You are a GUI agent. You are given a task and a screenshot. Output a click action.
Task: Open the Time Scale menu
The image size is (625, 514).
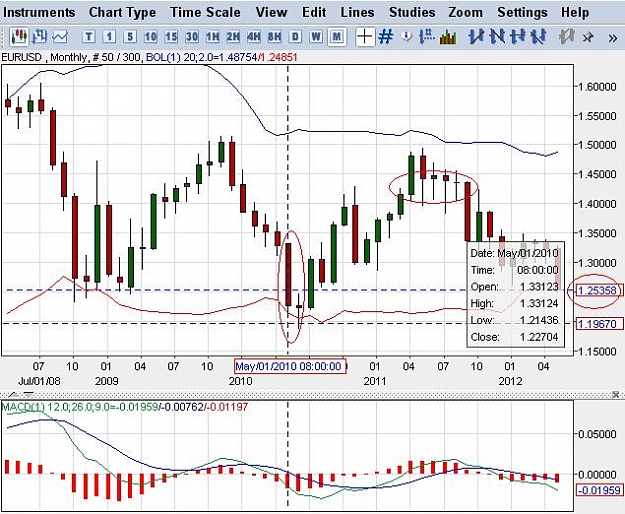[205, 12]
